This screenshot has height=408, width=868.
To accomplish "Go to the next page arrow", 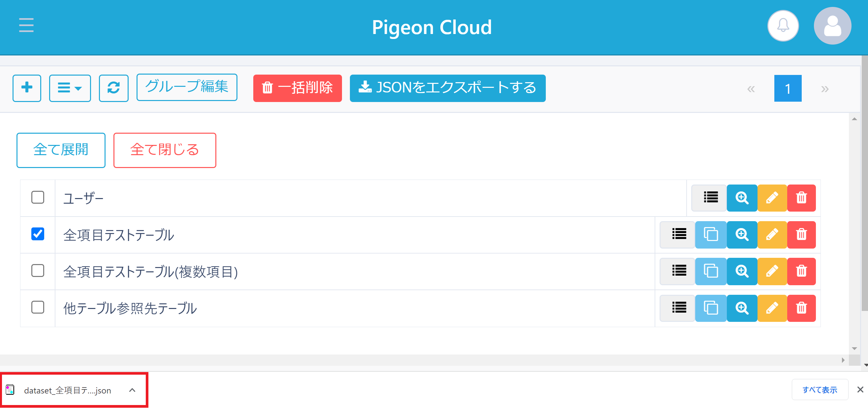I will click(824, 89).
